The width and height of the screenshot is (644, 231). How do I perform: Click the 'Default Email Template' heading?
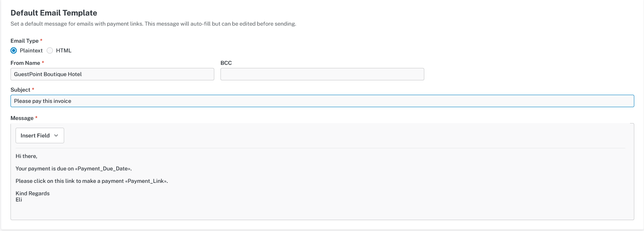click(x=54, y=13)
